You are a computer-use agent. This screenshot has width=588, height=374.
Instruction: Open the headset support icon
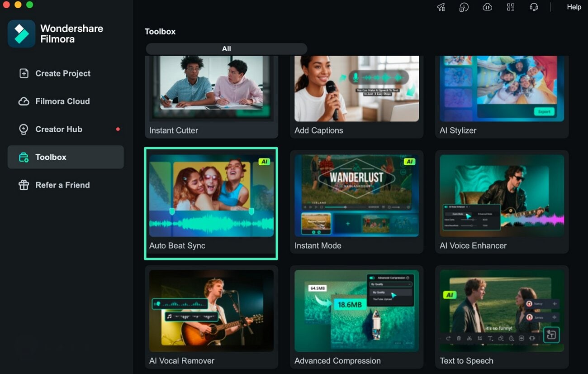point(534,7)
